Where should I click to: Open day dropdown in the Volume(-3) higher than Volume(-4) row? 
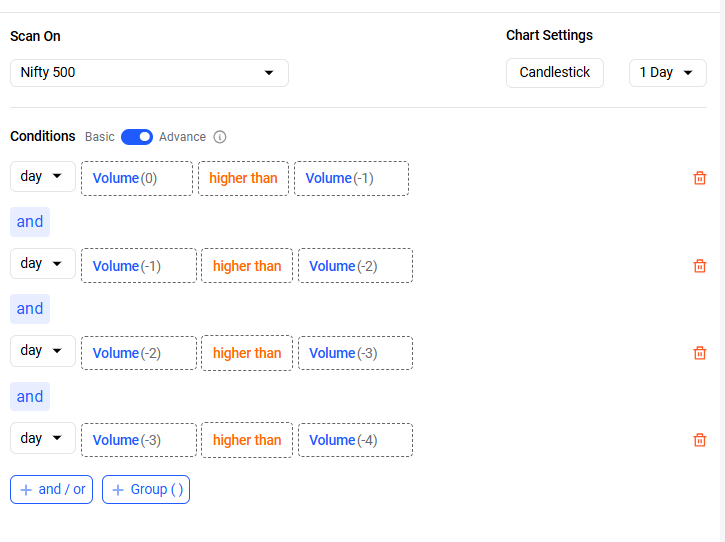click(x=43, y=438)
